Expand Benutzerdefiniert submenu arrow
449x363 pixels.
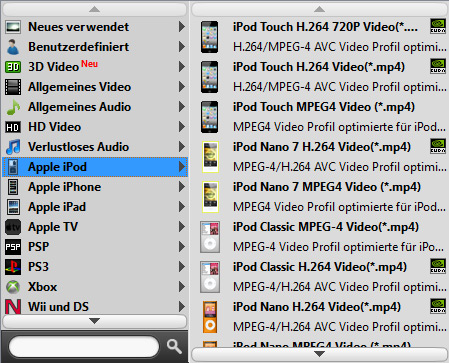[182, 47]
